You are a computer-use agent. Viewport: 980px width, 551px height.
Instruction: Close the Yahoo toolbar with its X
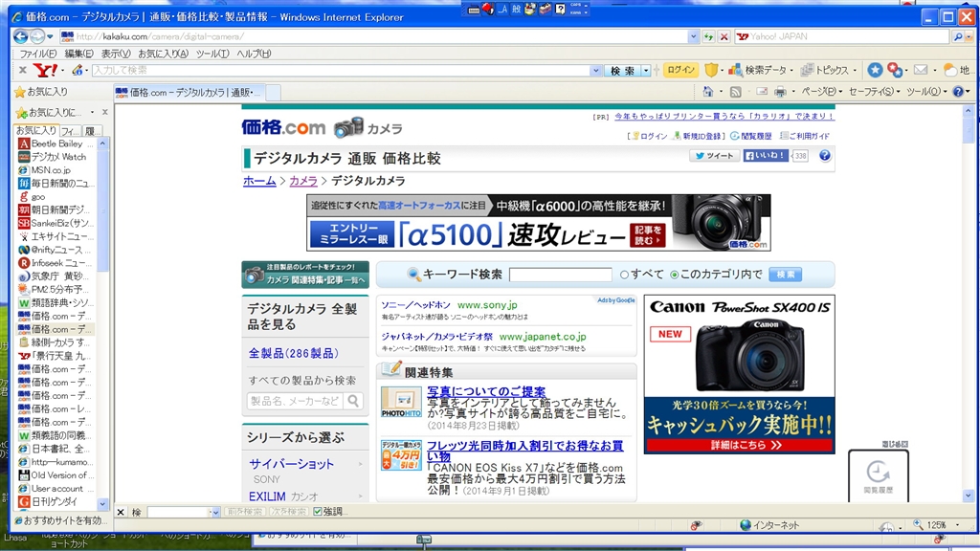click(23, 71)
